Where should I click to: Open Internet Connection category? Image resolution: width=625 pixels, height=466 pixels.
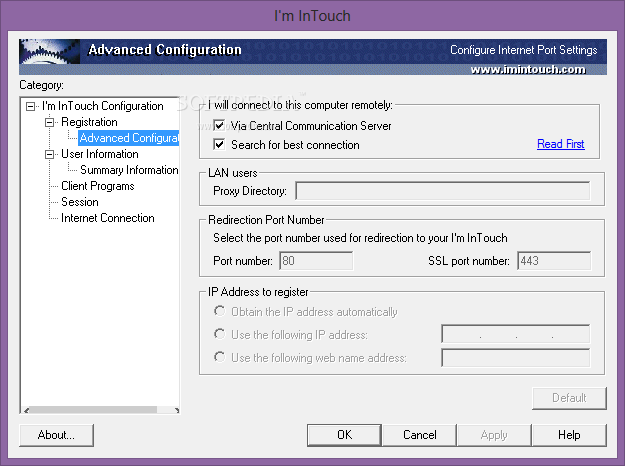(x=108, y=218)
